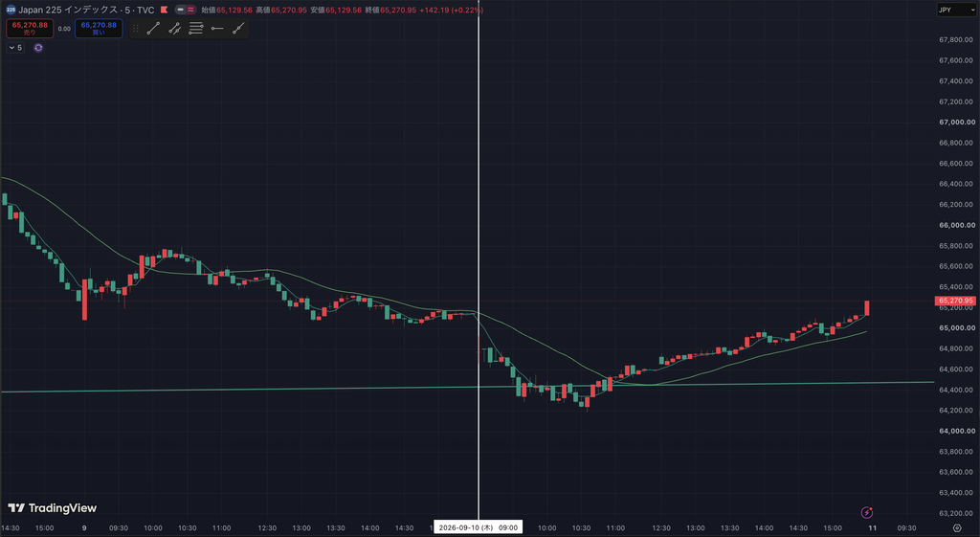This screenshot has height=537, width=980.
Task: Pick the Fibonacci retracement lines tool
Action: coord(196,28)
